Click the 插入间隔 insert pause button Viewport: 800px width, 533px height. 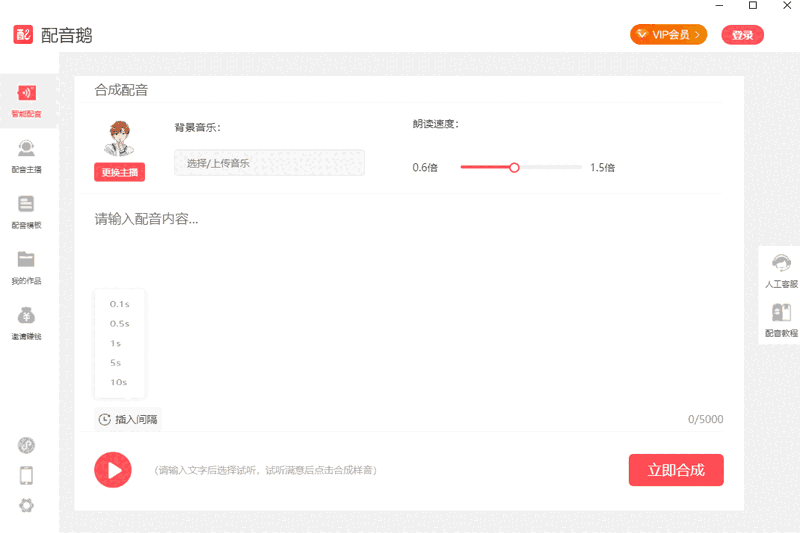(x=128, y=419)
